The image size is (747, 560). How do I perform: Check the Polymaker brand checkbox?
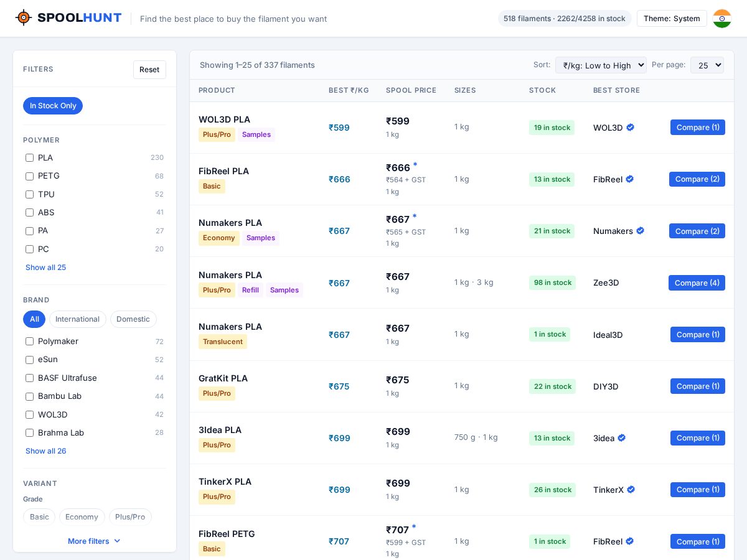pyautogui.click(x=29, y=342)
